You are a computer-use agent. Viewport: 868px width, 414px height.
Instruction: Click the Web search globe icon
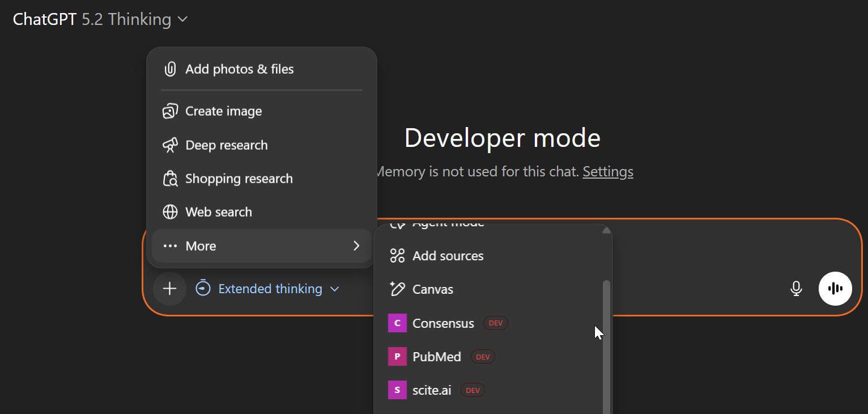point(170,212)
